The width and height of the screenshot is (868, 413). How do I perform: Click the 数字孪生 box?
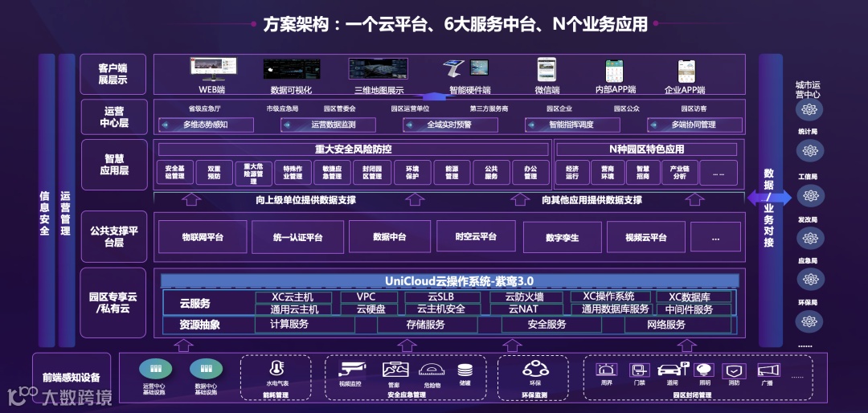(562, 238)
